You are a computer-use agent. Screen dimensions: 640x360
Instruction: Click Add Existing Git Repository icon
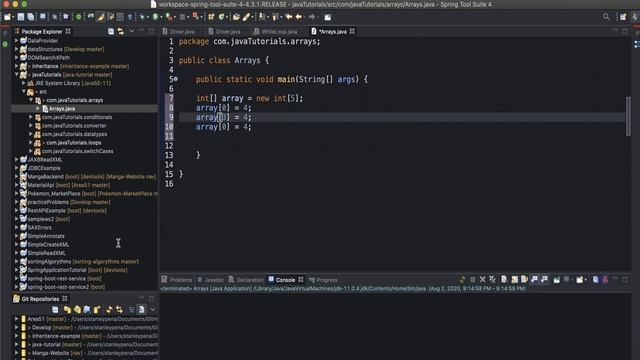(x=67, y=310)
